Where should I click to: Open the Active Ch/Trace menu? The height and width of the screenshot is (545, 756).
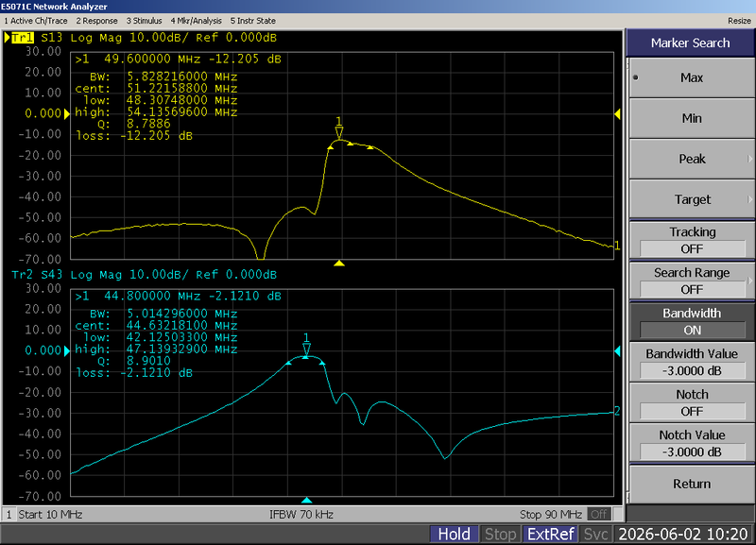36,21
